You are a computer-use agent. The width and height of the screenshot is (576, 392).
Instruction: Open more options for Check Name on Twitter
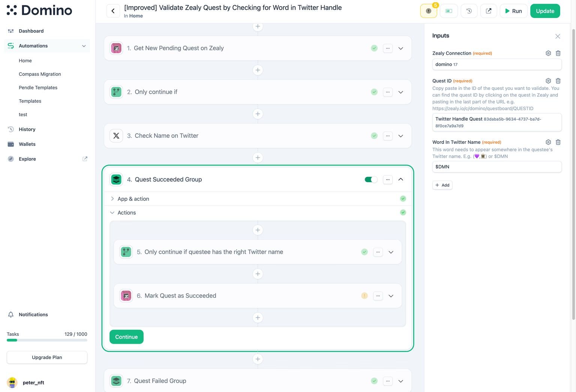click(388, 136)
